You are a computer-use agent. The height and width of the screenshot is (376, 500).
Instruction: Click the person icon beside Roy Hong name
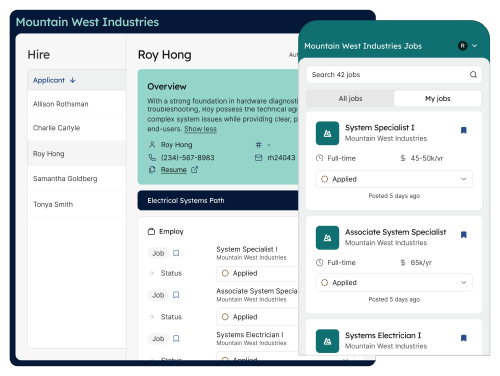tap(152, 145)
